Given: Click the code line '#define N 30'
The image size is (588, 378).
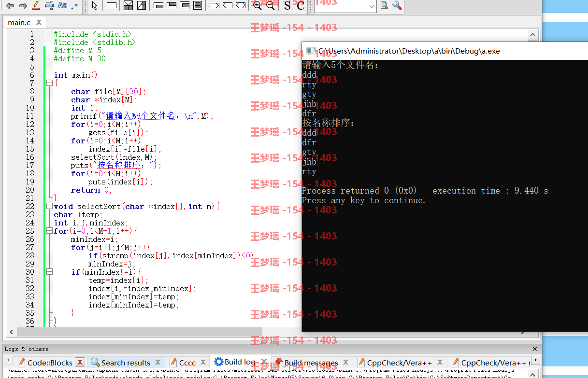Looking at the screenshot, I should pos(80,58).
